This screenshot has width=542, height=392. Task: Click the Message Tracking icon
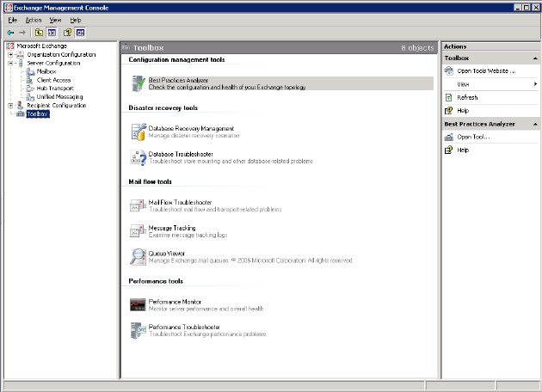coord(138,231)
